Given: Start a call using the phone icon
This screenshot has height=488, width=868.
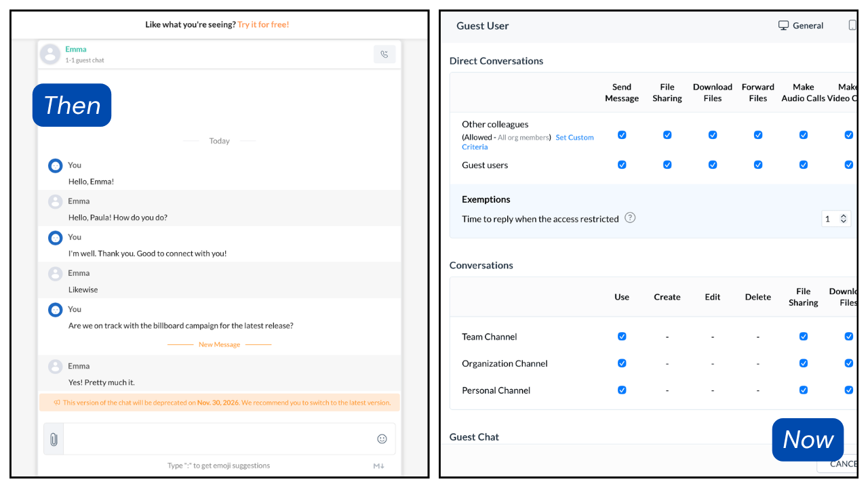Looking at the screenshot, I should click(x=384, y=54).
